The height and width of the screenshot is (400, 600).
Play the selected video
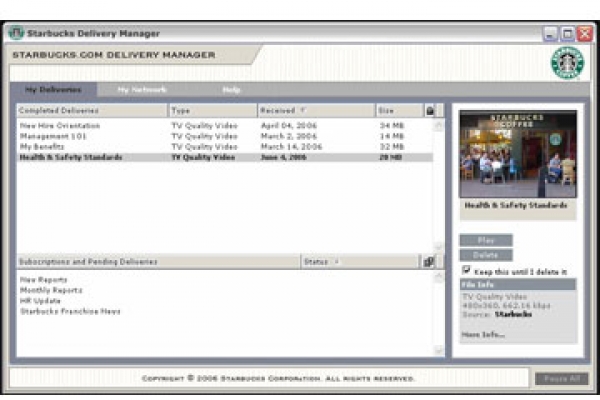486,240
